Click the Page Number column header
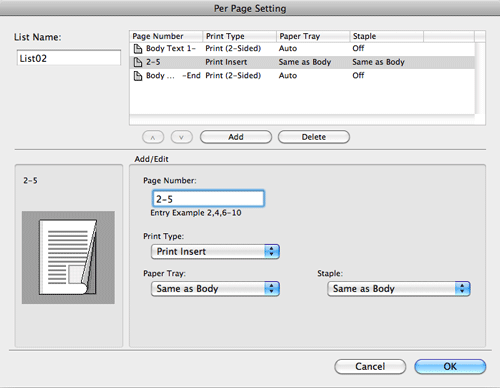The height and width of the screenshot is (388, 500). (x=166, y=36)
